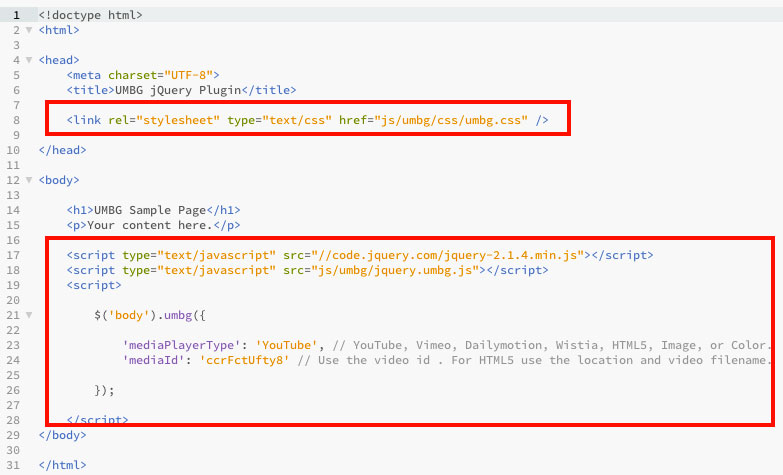Collapse the umbg function fold on line 21
The width and height of the screenshot is (783, 475).
[x=29, y=315]
